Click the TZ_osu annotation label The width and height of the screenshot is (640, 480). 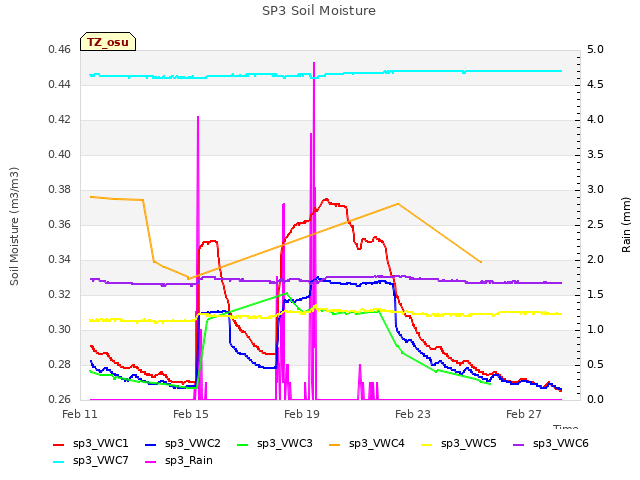click(108, 42)
